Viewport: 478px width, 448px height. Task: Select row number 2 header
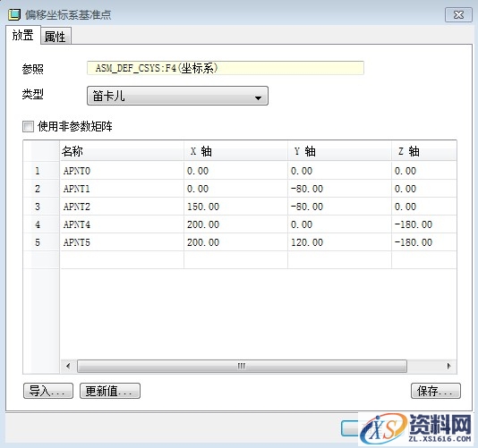tap(41, 189)
